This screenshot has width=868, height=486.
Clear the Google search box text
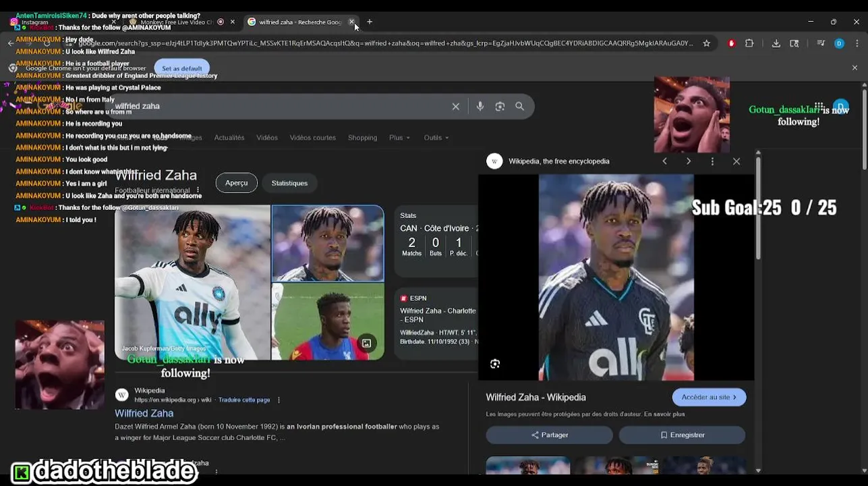[x=456, y=107]
